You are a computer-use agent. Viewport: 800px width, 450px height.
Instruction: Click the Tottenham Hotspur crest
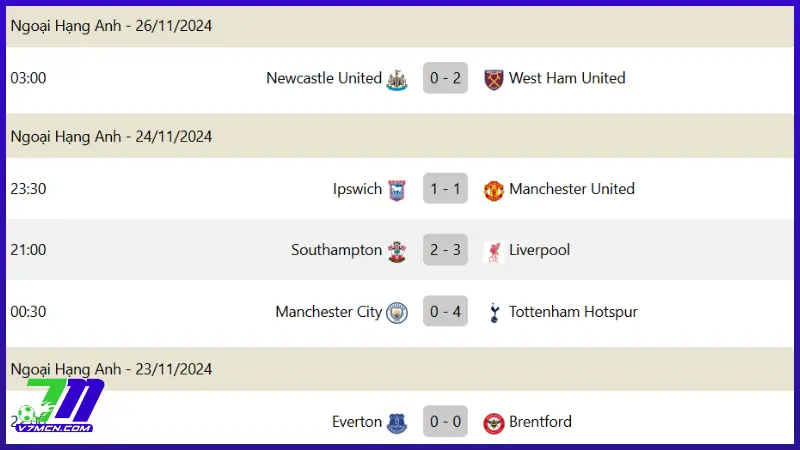click(x=493, y=312)
